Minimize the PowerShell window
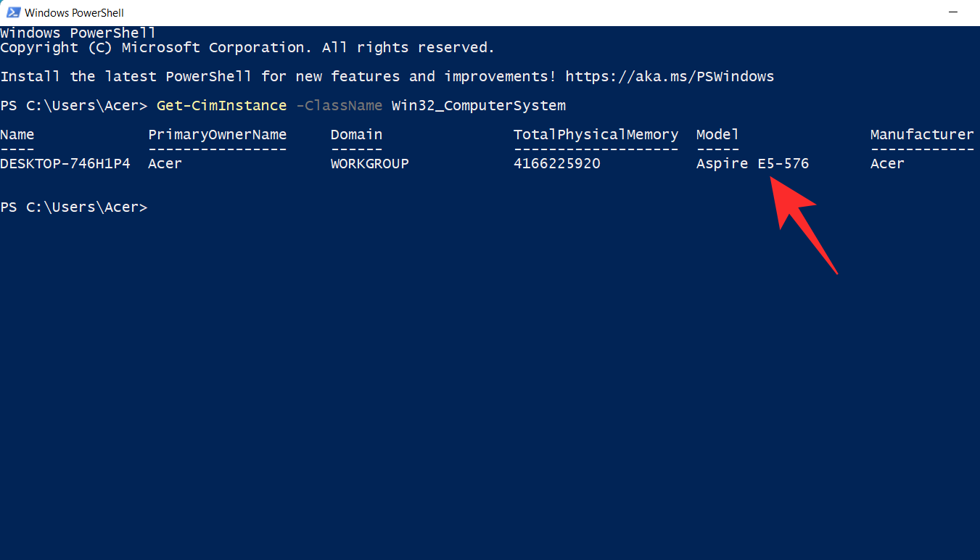 tap(952, 13)
